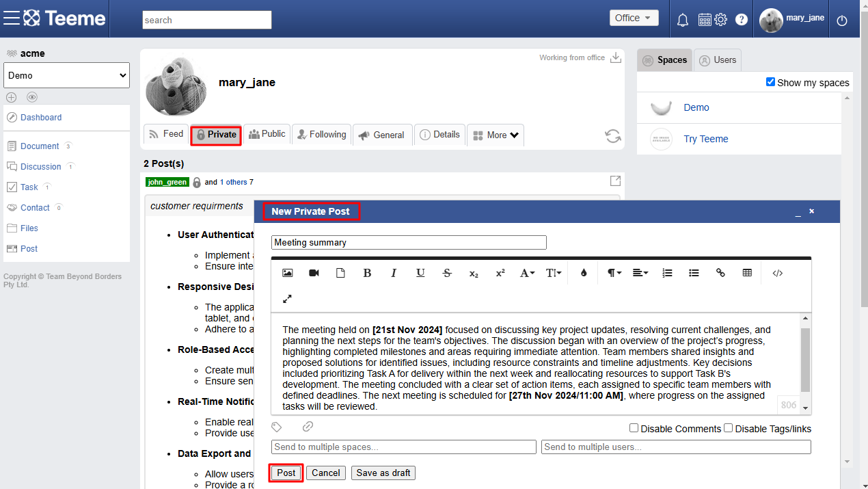Expand the More tab dropdown
The height and width of the screenshot is (489, 868).
point(496,135)
